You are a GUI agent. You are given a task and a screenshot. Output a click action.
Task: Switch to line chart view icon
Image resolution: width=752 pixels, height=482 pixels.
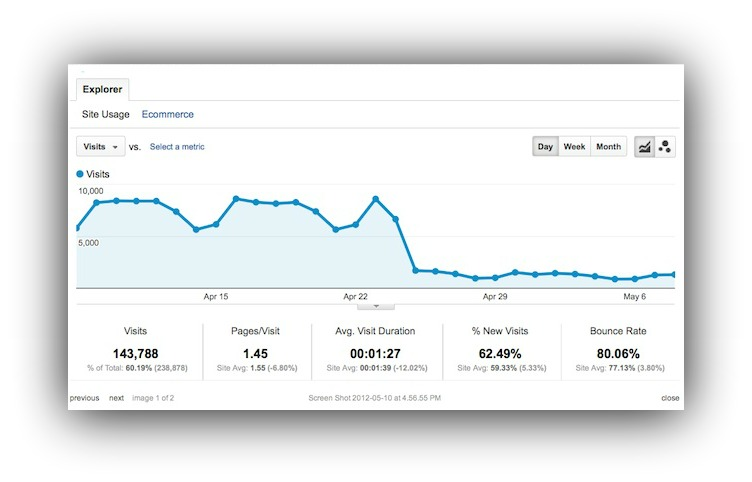click(x=645, y=147)
